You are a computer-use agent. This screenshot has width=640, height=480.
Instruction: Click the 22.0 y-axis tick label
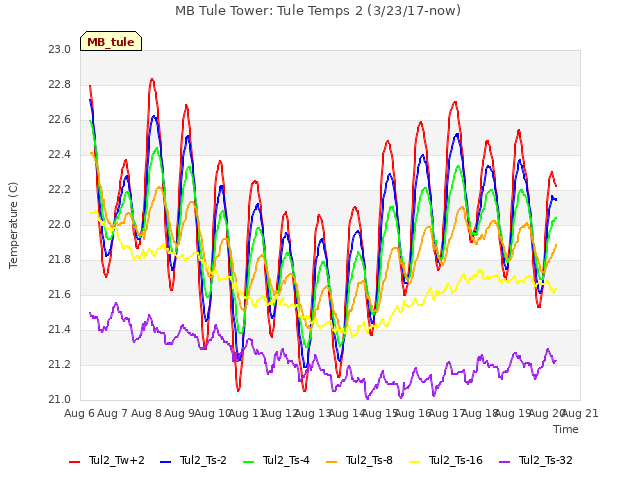point(60,225)
